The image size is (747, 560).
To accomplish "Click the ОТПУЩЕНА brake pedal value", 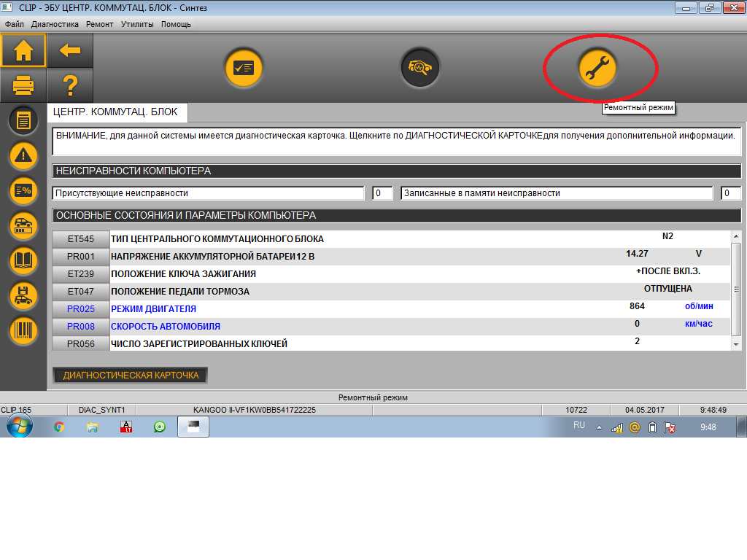I will coord(668,289).
